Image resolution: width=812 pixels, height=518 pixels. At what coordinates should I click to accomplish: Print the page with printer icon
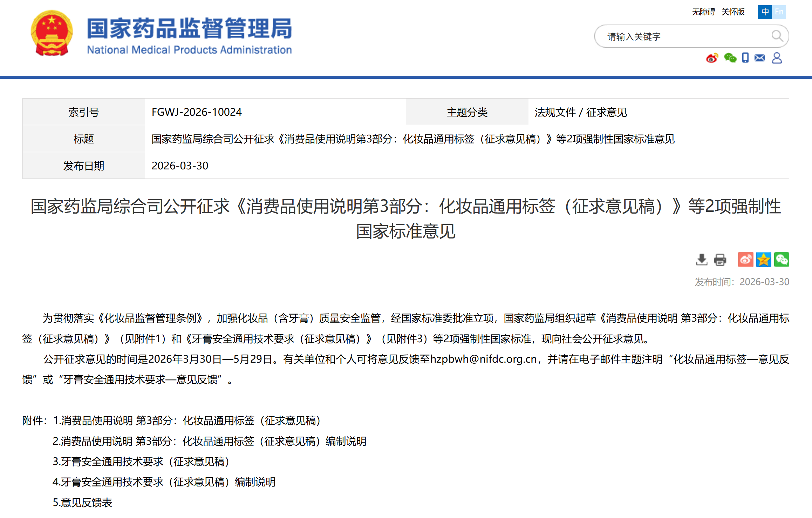(720, 260)
